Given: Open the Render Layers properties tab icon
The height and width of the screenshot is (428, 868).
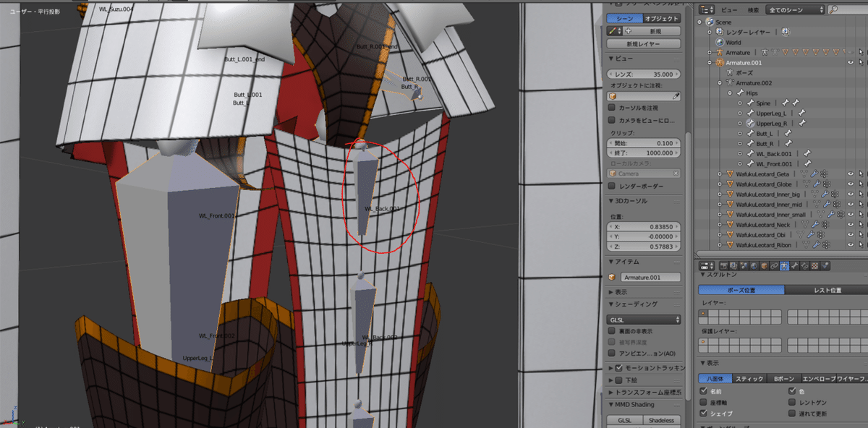Looking at the screenshot, I should click(x=733, y=266).
